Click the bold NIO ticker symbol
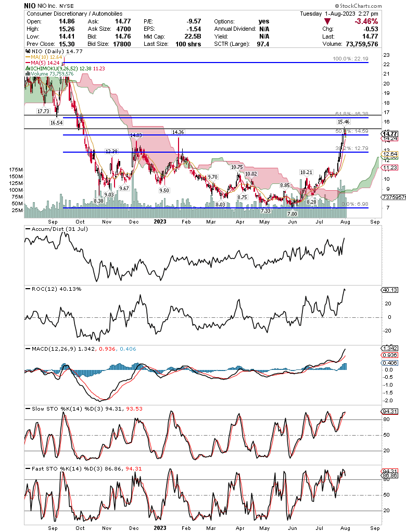 pos(30,6)
